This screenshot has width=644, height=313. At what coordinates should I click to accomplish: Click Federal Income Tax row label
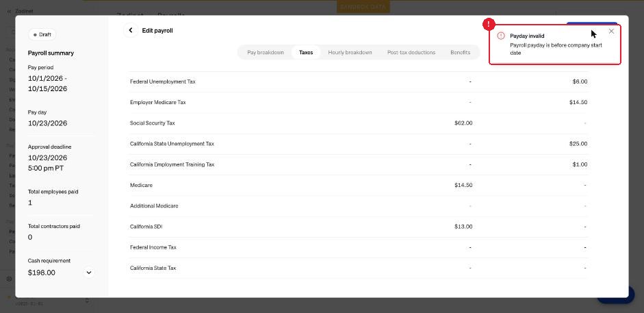tap(153, 247)
